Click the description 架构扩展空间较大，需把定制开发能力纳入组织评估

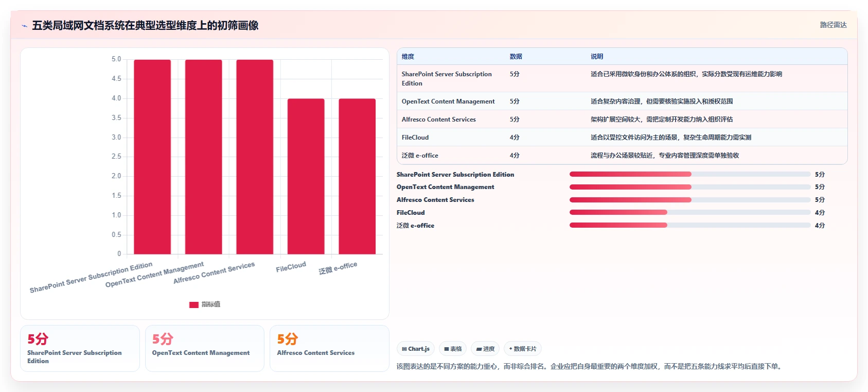662,120
